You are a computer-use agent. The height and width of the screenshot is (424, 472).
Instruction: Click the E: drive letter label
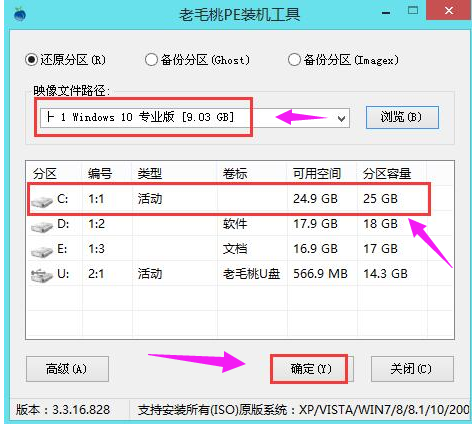[x=62, y=249]
